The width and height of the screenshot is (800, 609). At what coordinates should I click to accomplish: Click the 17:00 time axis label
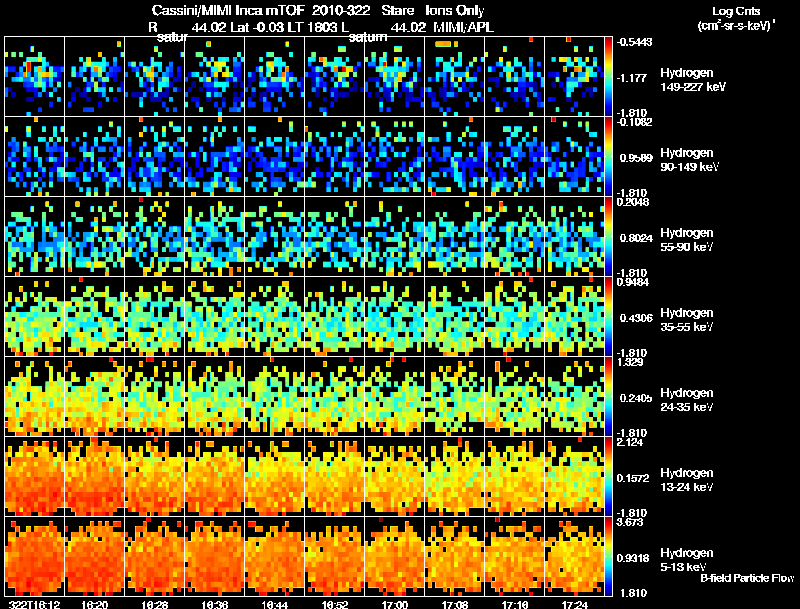click(x=394, y=603)
